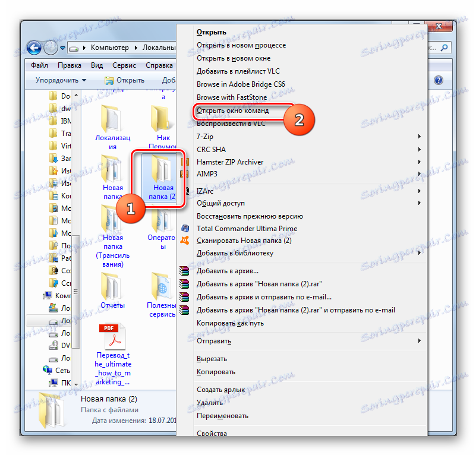The image size is (476, 455).
Task: Expand the CRC SHA submenu
Action: coord(419,149)
